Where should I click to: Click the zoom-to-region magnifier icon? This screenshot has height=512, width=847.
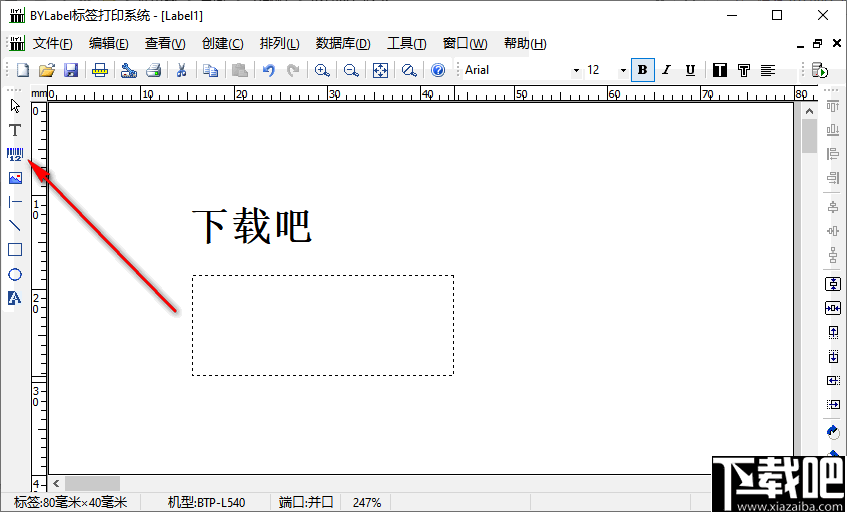pos(409,70)
